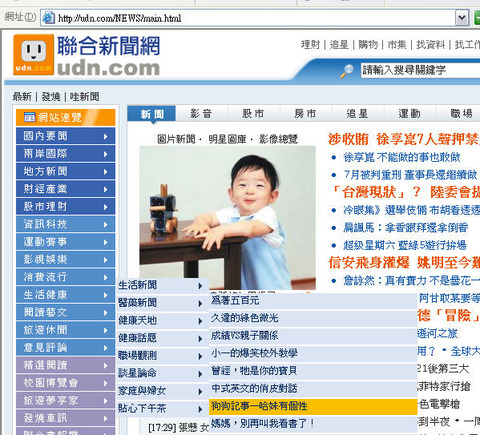Viewport: 480px width, 435px height.
Task: Click the magnifier search icon
Action: coord(347,71)
